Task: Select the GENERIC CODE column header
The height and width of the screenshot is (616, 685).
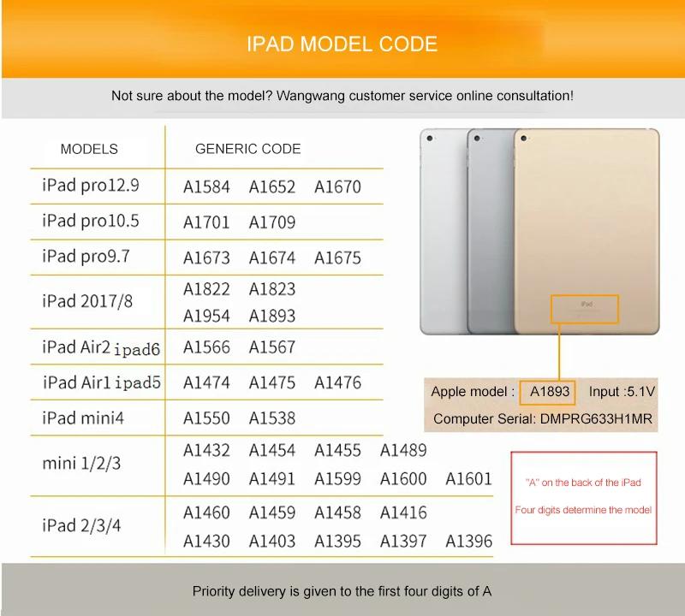Action: (x=247, y=149)
